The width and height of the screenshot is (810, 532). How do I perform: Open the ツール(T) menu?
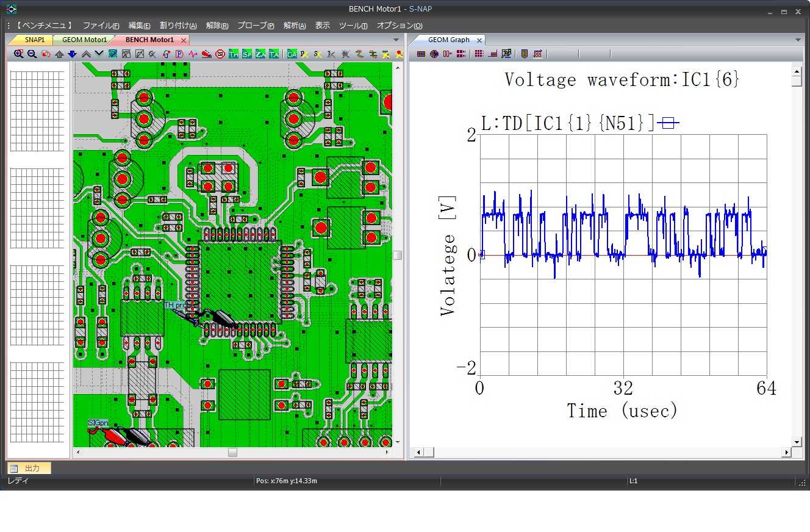coord(353,26)
